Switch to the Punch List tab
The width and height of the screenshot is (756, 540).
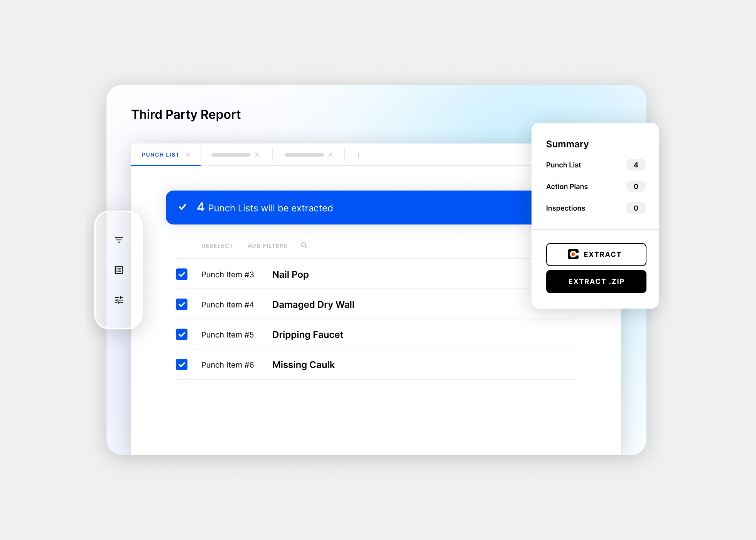[160, 155]
